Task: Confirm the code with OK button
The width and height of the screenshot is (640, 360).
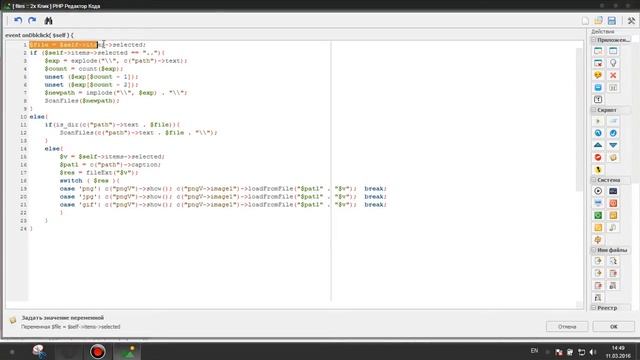Action: [x=613, y=327]
